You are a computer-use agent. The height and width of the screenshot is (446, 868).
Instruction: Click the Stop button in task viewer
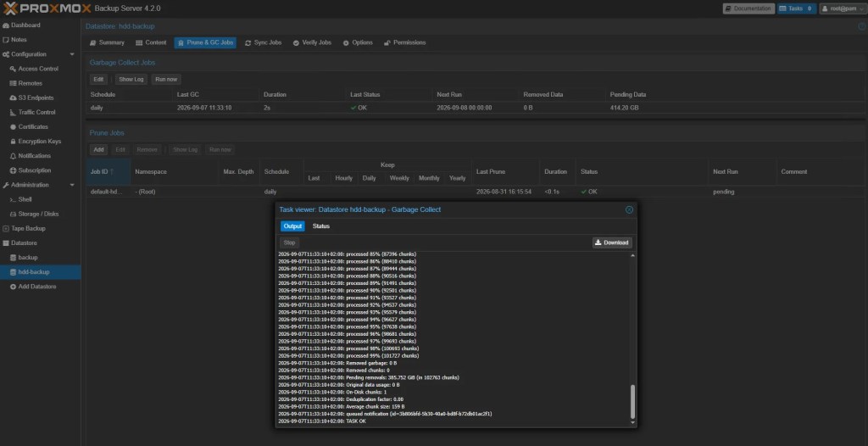tap(290, 243)
